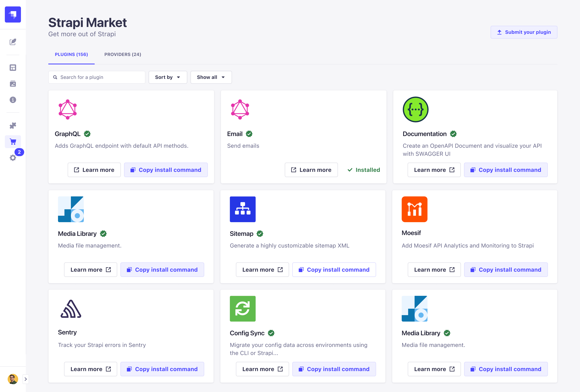Select the PLUGINS (156) tab
Screen dimensions: 580x392
tap(71, 54)
